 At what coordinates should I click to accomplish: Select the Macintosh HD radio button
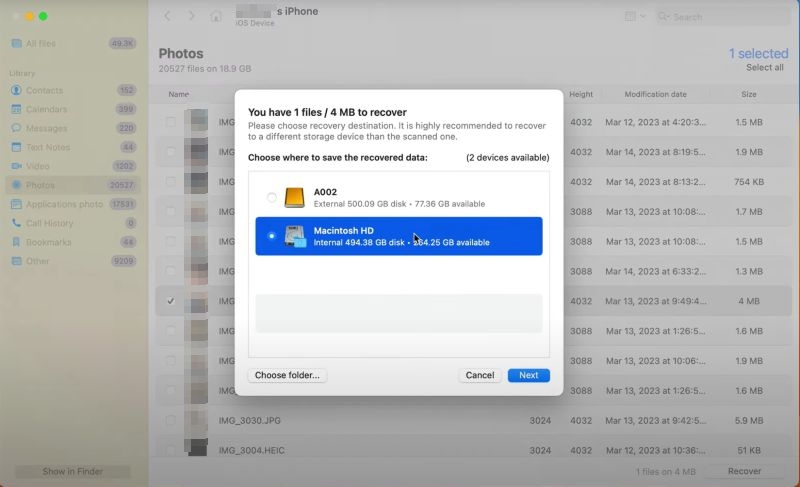pos(271,236)
